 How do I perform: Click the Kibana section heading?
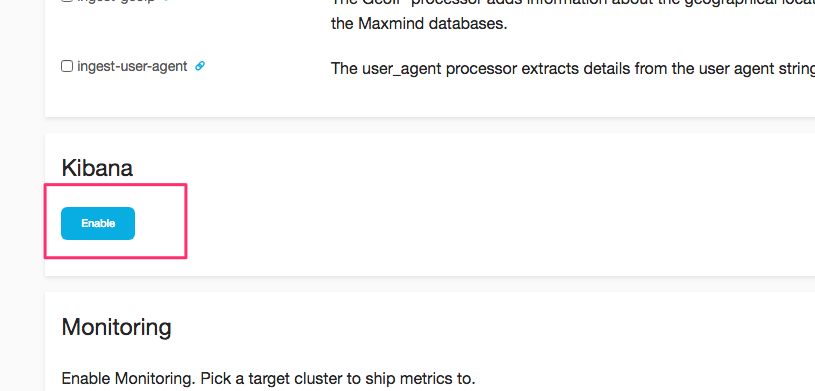[x=97, y=168]
